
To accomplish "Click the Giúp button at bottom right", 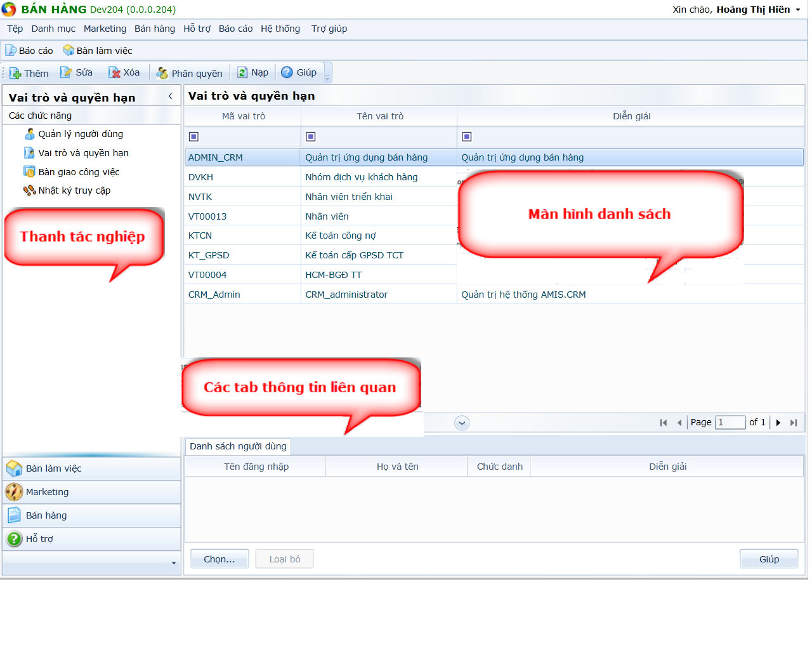I will [x=769, y=559].
